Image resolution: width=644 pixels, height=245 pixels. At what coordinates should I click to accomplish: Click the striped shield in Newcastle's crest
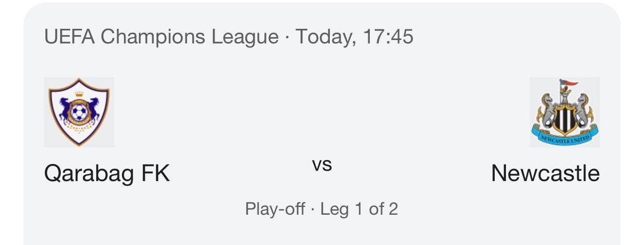click(564, 120)
